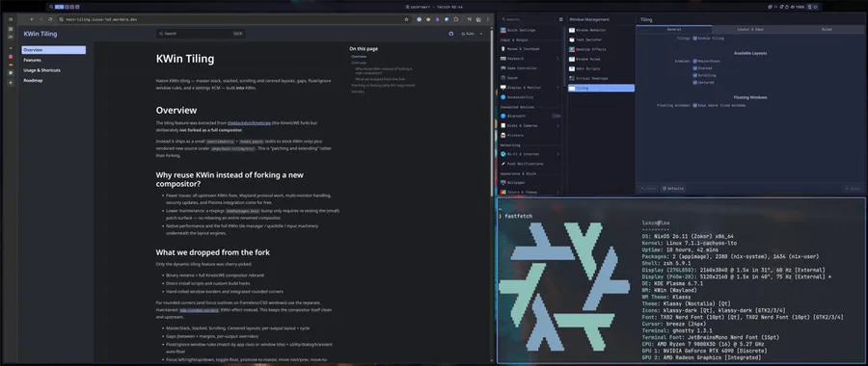Select Tiling in Window Management list
This screenshot has width=868, height=366.
(x=601, y=88)
